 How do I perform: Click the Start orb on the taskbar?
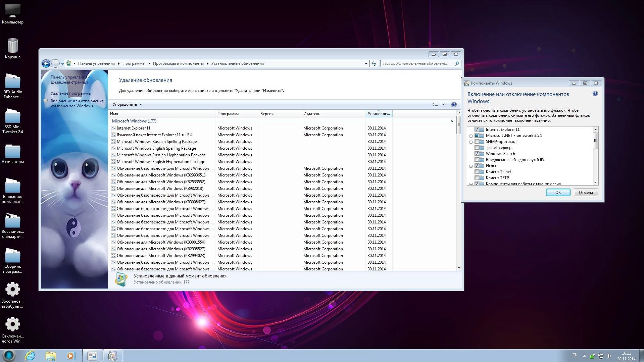point(9,355)
